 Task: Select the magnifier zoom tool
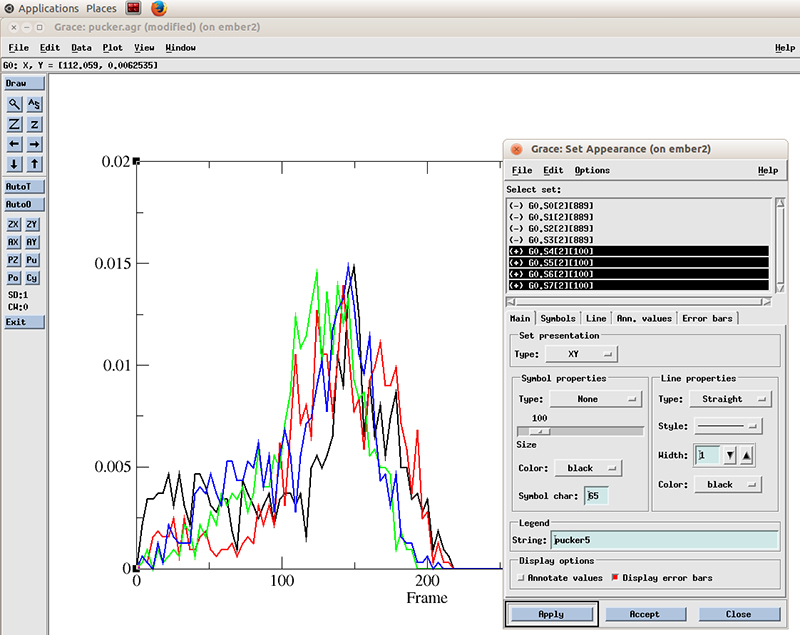click(x=14, y=104)
